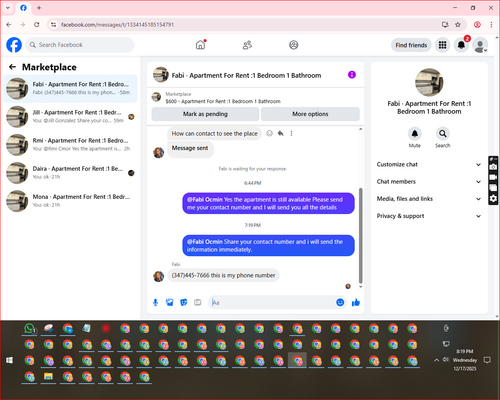Open a new browser tab with plus
Image resolution: width=500 pixels, height=400 pixels.
[x=39, y=8]
